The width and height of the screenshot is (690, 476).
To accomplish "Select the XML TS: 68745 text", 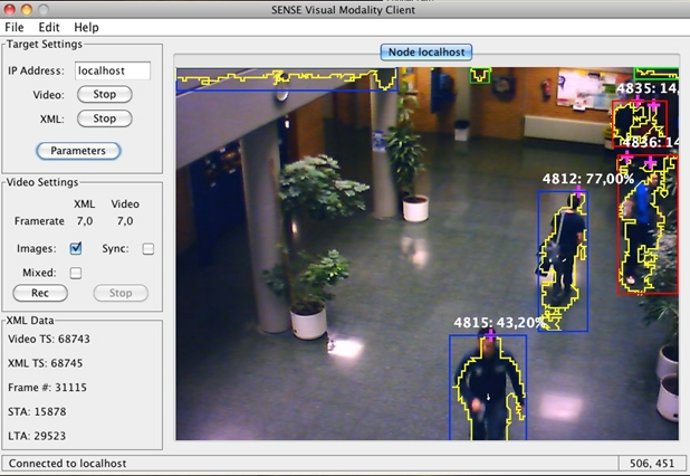I will (x=45, y=363).
